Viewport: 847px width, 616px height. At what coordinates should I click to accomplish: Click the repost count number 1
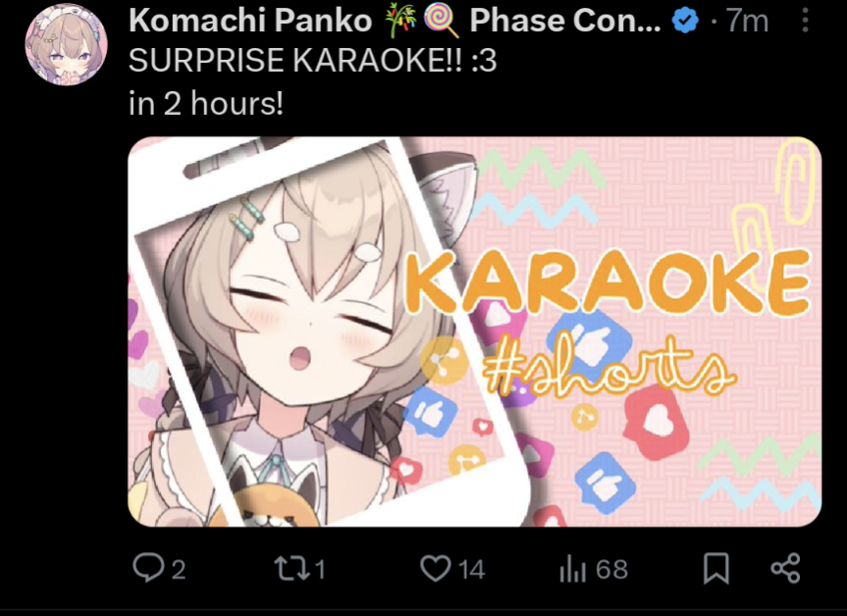[320, 570]
